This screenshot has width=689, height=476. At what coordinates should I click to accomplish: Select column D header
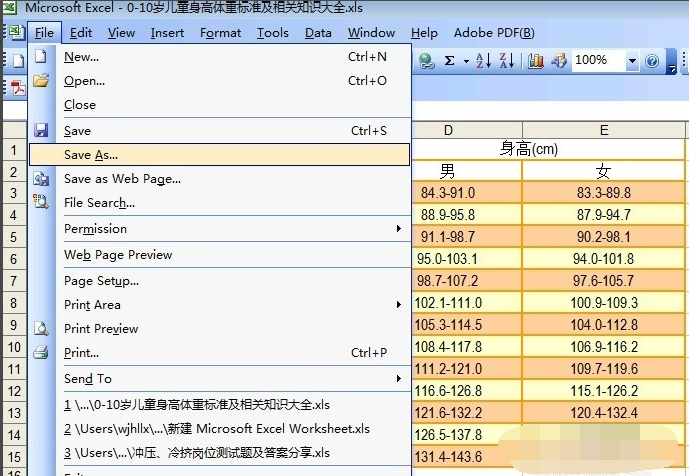(x=467, y=130)
